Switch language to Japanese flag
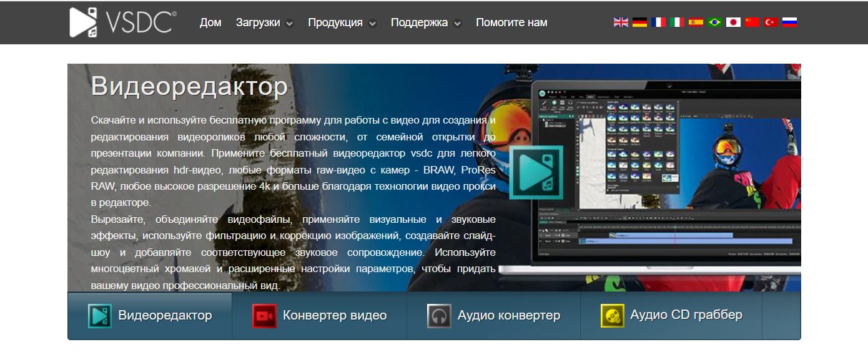868x352 pixels. [733, 22]
